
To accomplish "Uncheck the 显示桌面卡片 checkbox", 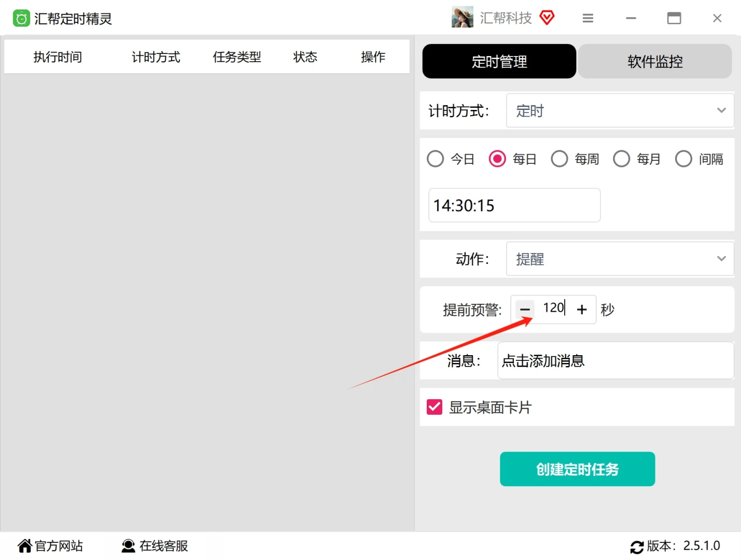I will tap(434, 407).
